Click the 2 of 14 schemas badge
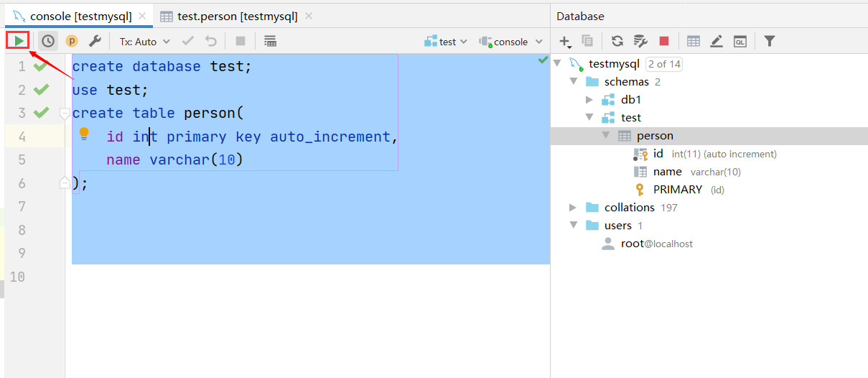The width and height of the screenshot is (868, 378). (x=664, y=64)
